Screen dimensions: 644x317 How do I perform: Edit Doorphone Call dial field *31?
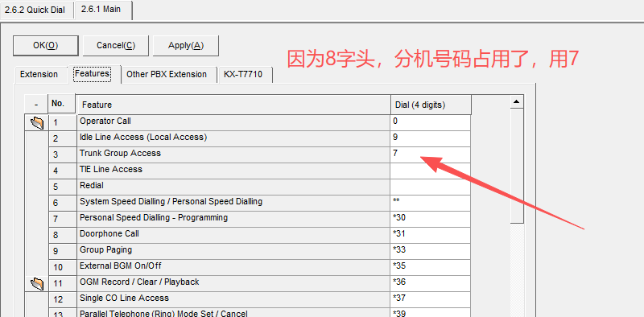[x=430, y=235]
